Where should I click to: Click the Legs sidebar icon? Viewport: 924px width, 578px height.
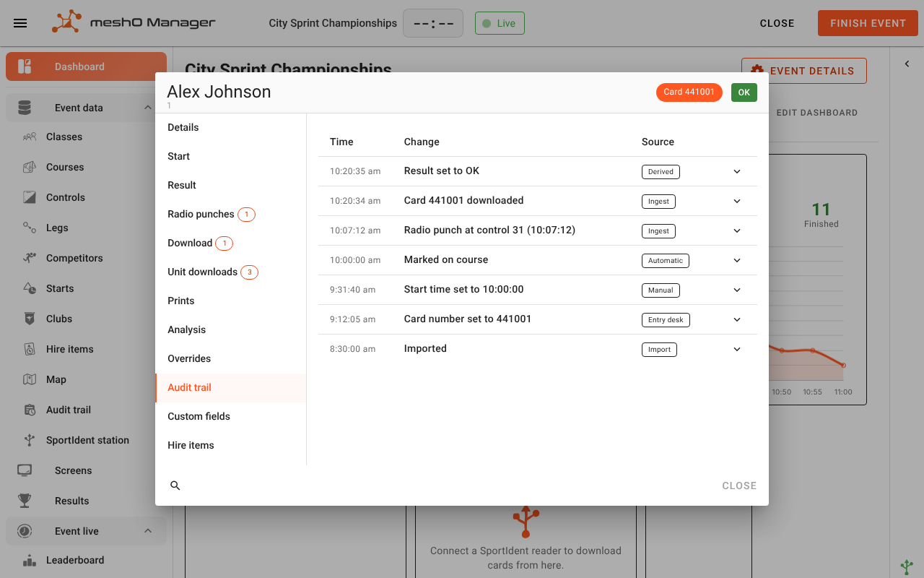30,228
